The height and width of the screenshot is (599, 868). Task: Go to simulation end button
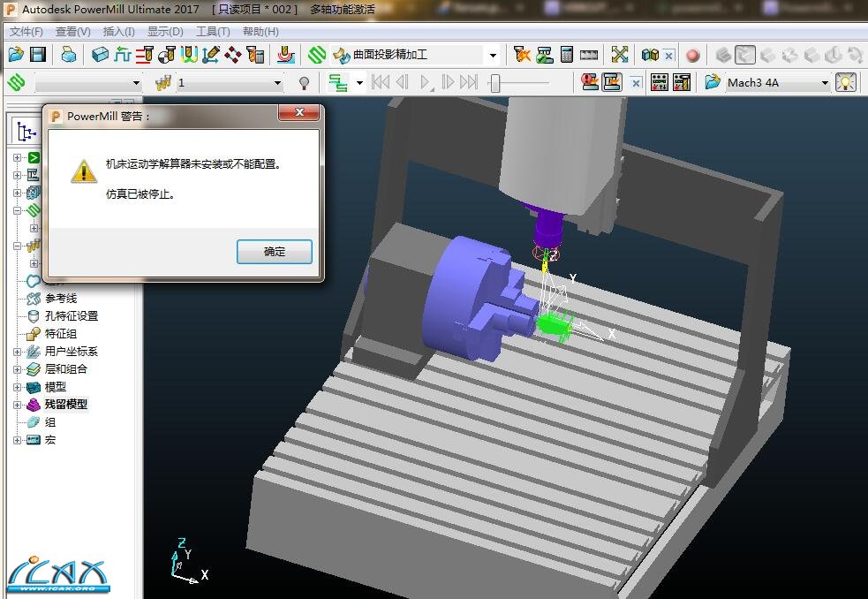click(x=469, y=82)
